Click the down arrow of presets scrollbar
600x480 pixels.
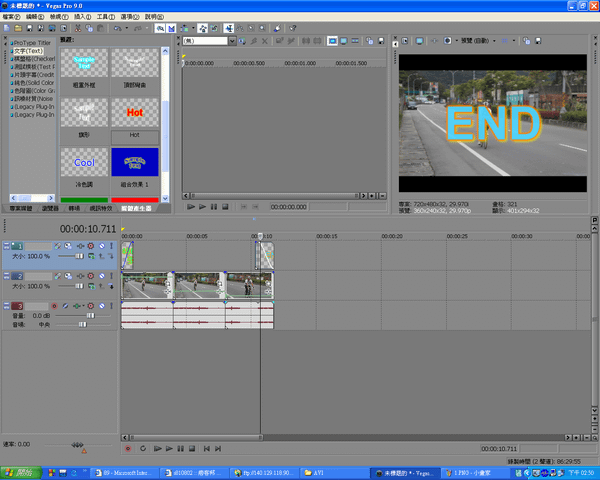165,198
